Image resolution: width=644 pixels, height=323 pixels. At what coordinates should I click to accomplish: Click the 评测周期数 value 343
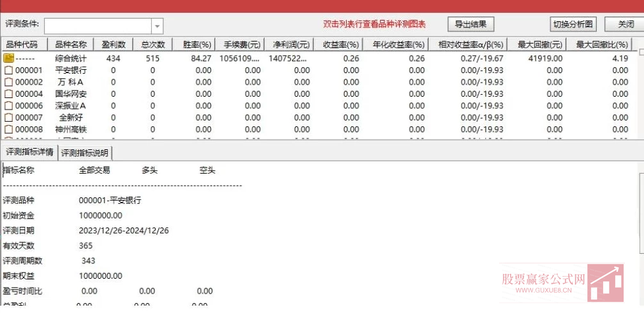(x=88, y=261)
